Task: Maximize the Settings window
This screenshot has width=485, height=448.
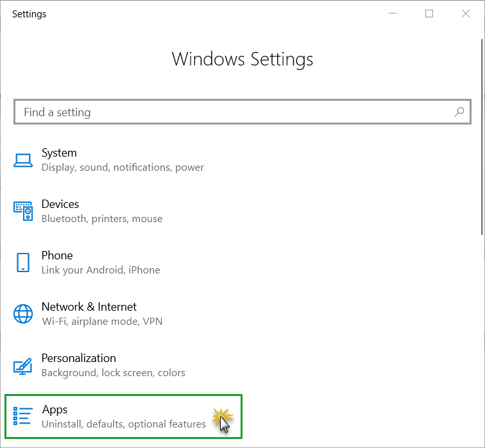Action: click(429, 13)
